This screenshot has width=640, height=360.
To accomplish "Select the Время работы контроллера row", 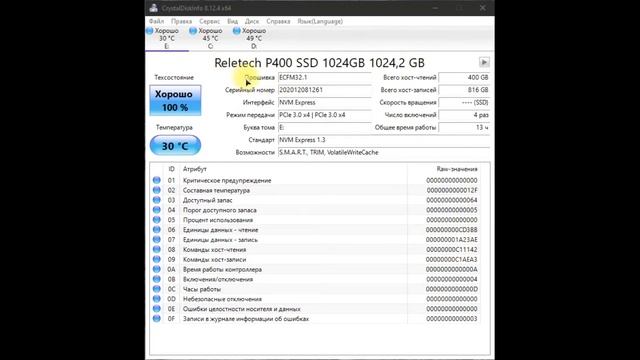I will pyautogui.click(x=315, y=269).
